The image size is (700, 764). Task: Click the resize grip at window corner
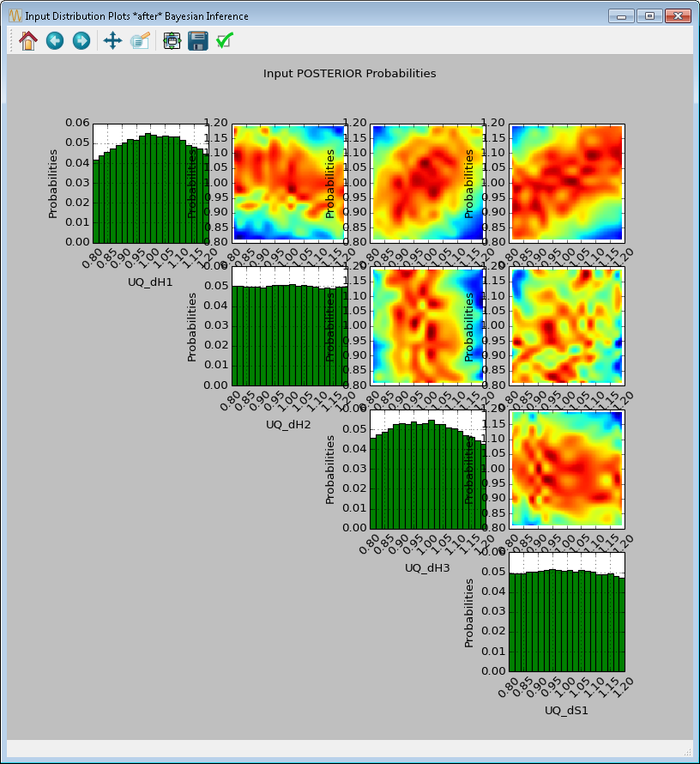click(x=687, y=752)
